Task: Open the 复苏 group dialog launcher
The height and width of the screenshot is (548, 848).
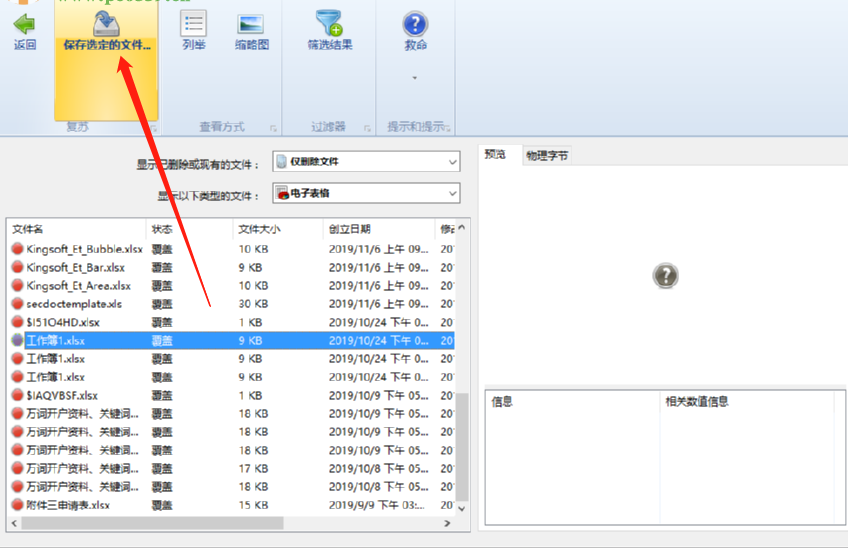Action: (x=153, y=128)
